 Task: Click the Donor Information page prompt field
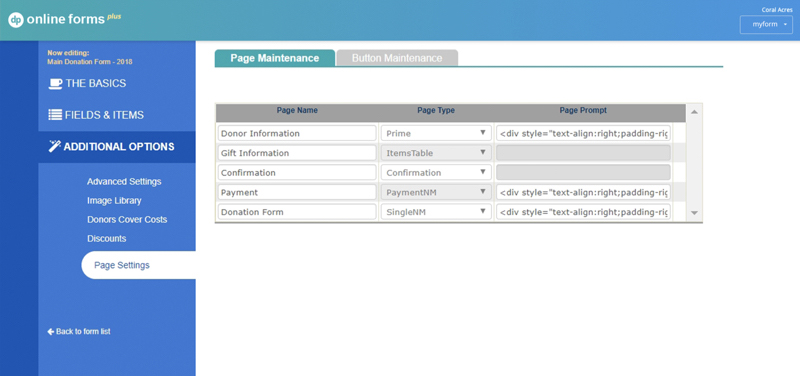tap(583, 133)
